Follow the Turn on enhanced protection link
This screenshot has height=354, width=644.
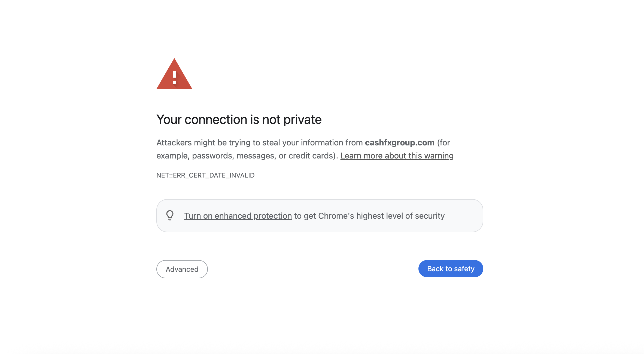coord(238,216)
